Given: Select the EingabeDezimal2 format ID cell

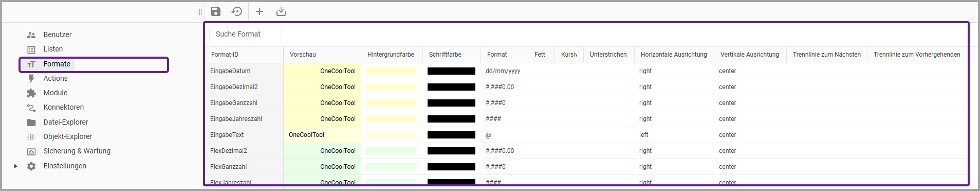Looking at the screenshot, I should [244, 87].
